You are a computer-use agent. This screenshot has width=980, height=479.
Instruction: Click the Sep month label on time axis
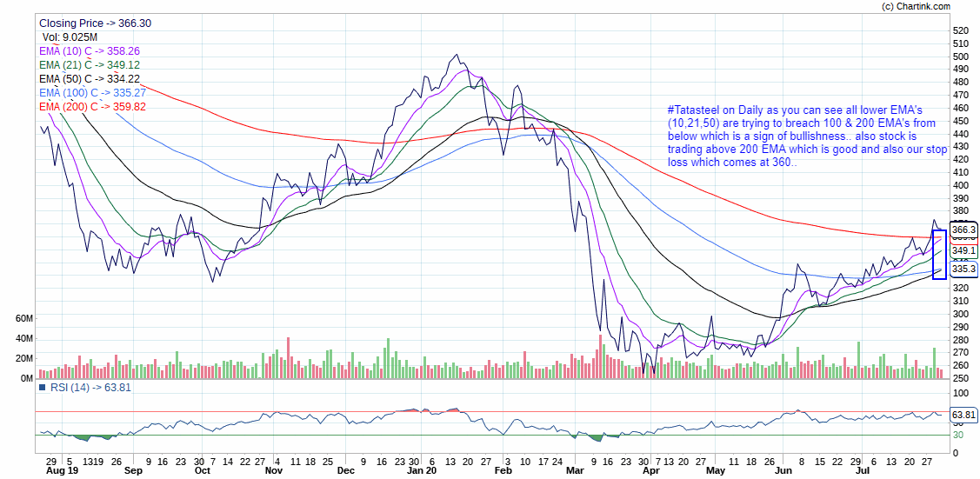click(133, 471)
